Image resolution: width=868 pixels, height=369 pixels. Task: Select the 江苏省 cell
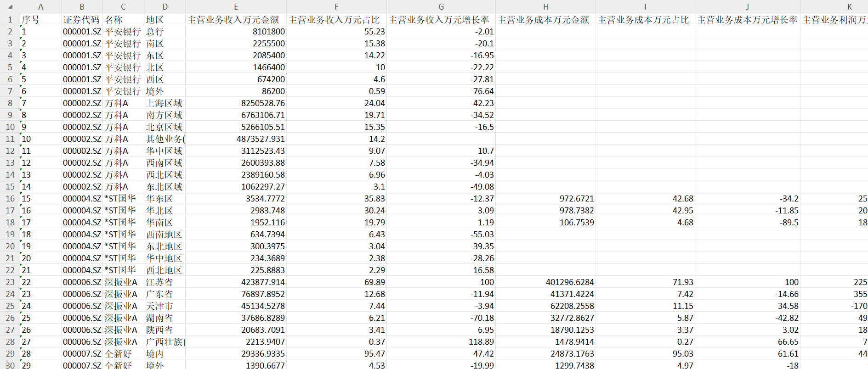pyautogui.click(x=165, y=282)
